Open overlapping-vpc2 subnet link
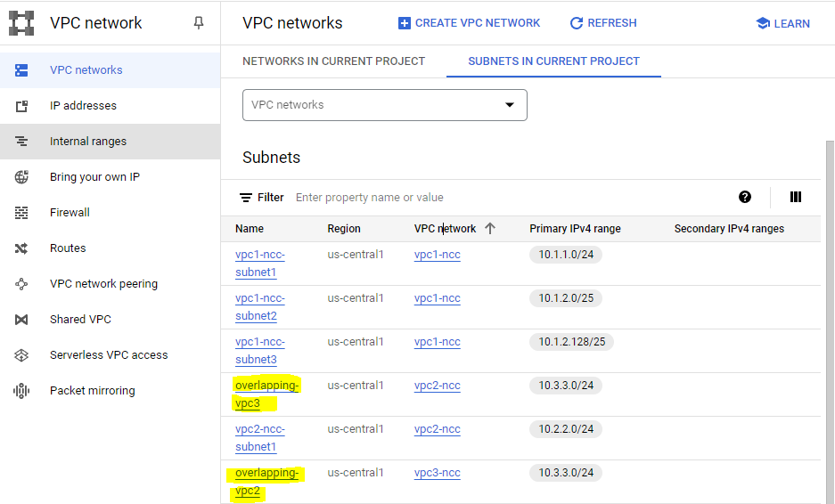The width and height of the screenshot is (835, 504). pos(266,482)
